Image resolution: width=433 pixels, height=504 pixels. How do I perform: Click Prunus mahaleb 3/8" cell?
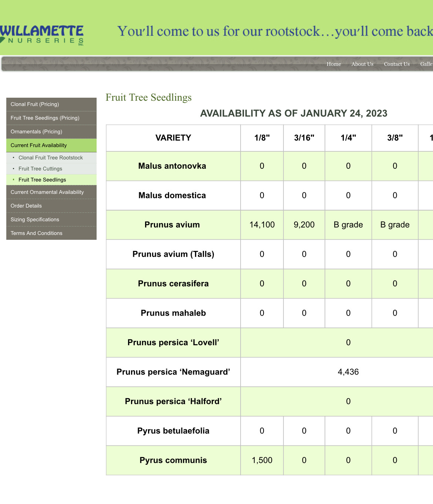pos(395,313)
